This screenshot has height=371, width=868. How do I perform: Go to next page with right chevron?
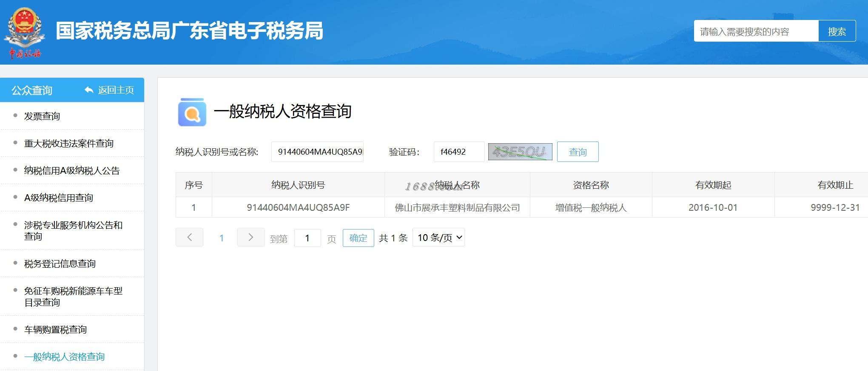tap(251, 237)
